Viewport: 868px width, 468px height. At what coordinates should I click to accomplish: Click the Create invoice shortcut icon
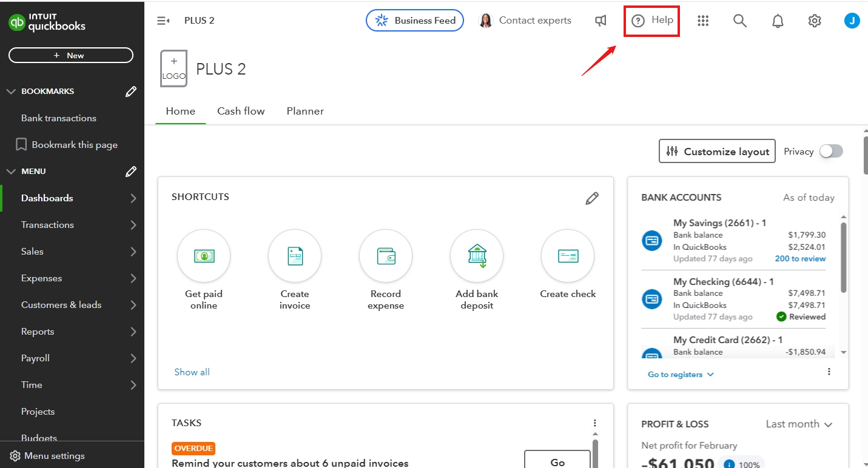[295, 256]
